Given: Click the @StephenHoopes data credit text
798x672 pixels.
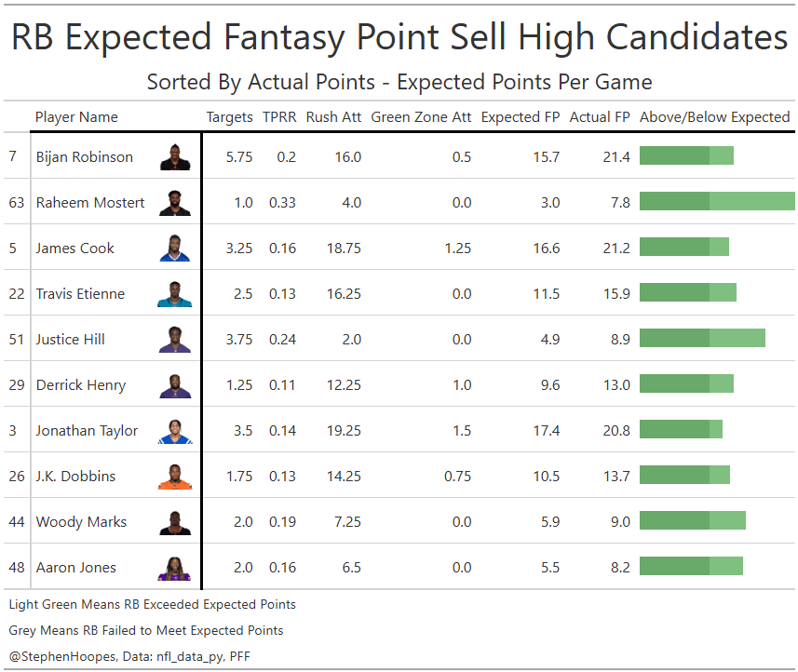Looking at the screenshot, I should pos(129,656).
